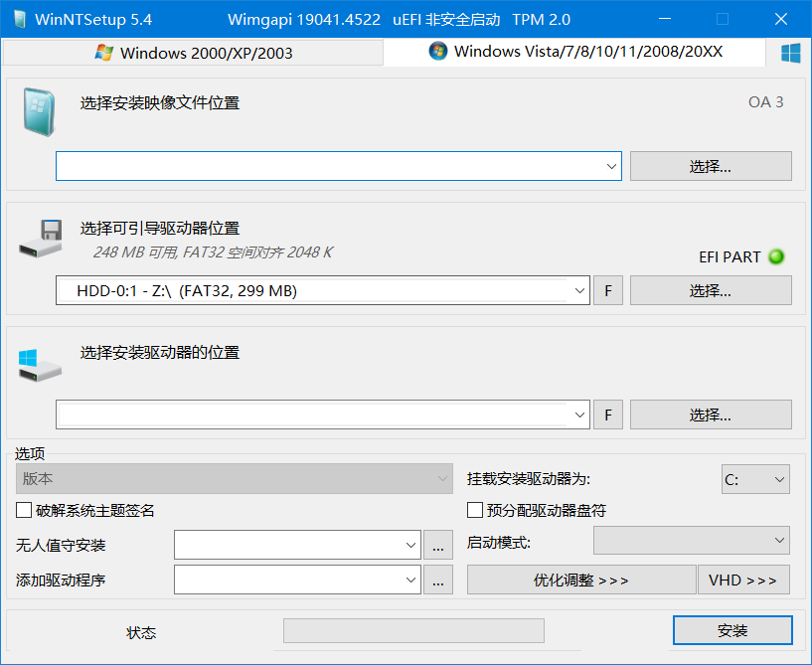Click the OA 3 label
Viewport: 812px width, 665px height.
point(765,102)
